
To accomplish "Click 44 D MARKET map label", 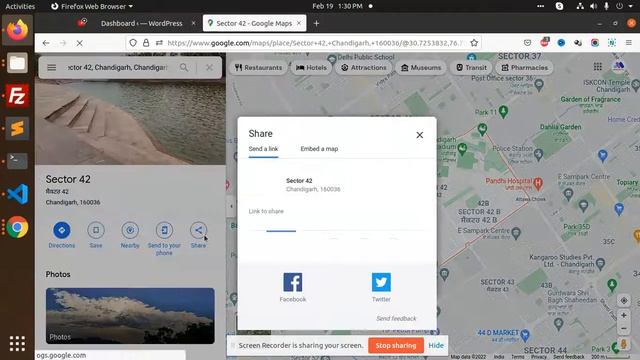I will [x=498, y=333].
